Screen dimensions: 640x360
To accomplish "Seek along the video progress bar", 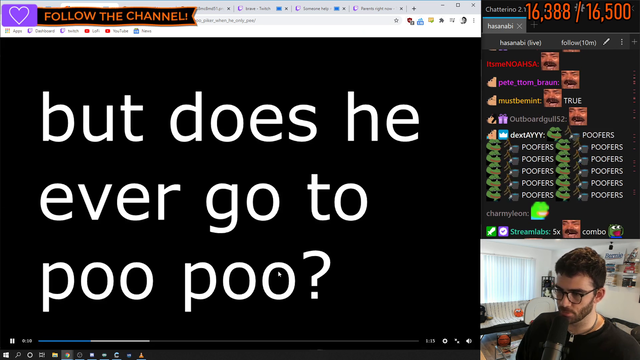I will coord(228,341).
